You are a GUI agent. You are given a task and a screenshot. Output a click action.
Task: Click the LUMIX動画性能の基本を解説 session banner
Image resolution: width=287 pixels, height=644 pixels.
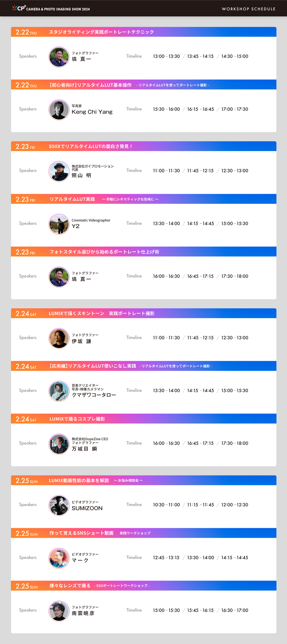(79, 481)
